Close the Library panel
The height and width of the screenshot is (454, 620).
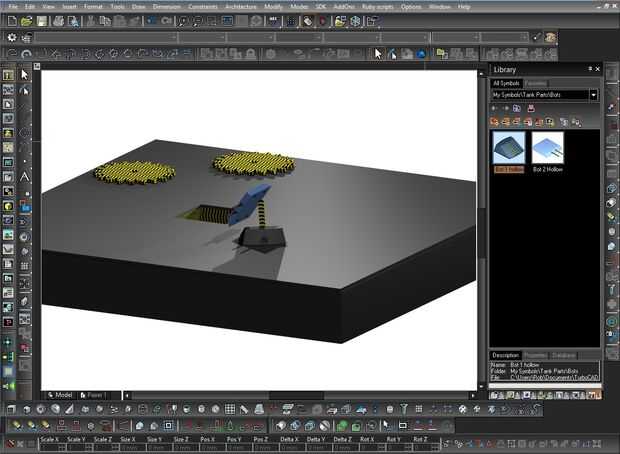[x=596, y=69]
